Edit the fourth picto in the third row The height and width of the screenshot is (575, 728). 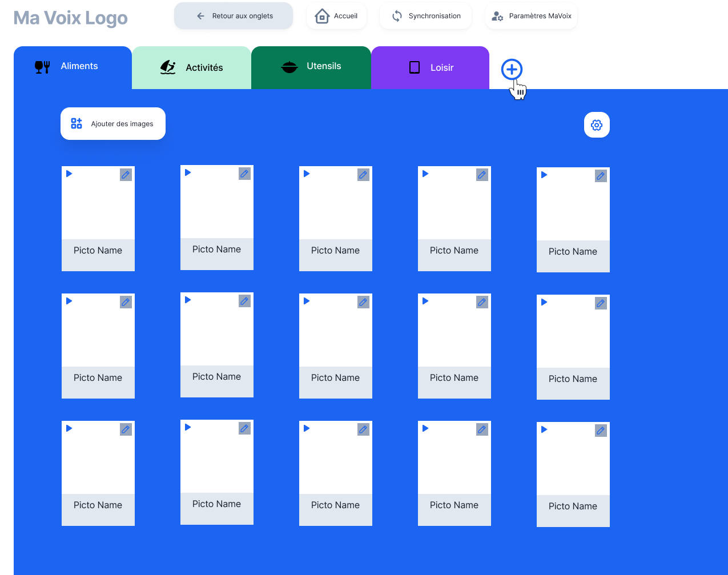coord(482,429)
